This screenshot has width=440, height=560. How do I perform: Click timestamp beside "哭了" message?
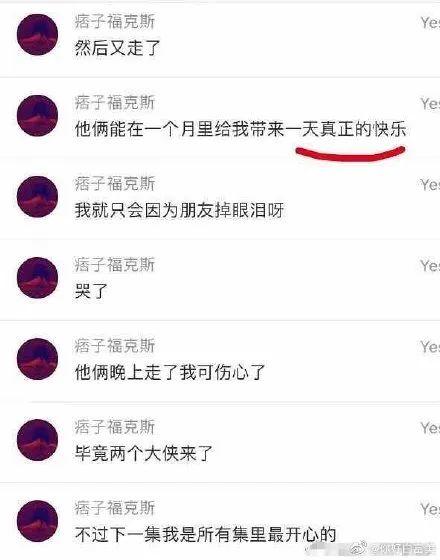tap(430, 266)
